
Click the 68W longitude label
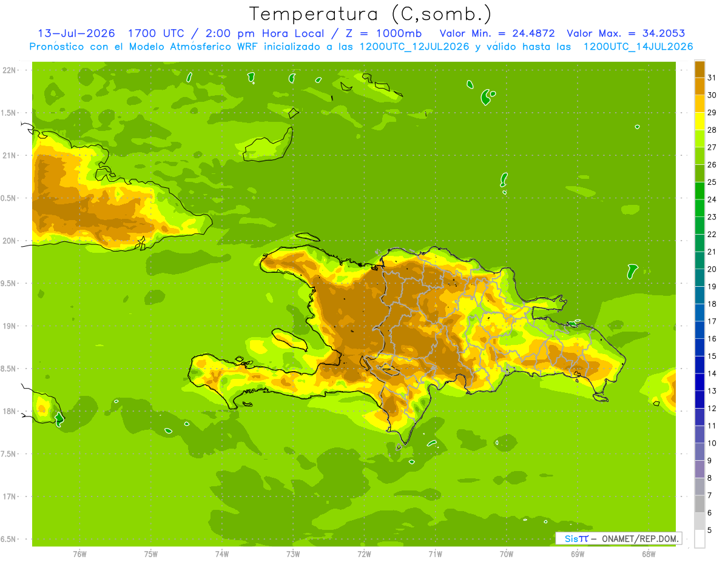point(649,554)
